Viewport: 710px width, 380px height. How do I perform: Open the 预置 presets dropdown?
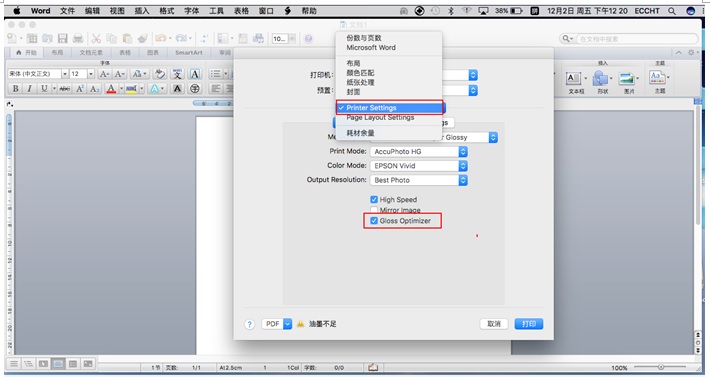click(473, 91)
